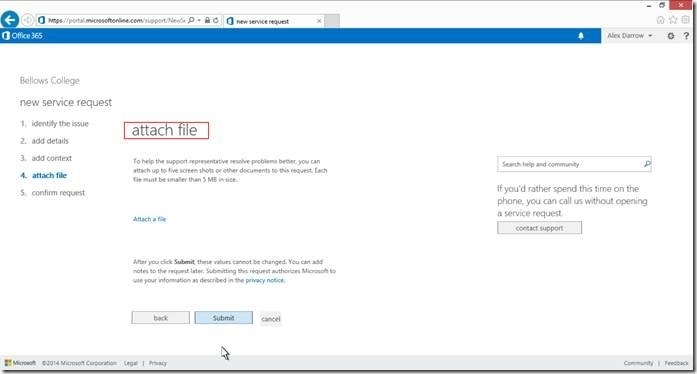
Task: Click the Attach a file link
Action: tap(149, 219)
